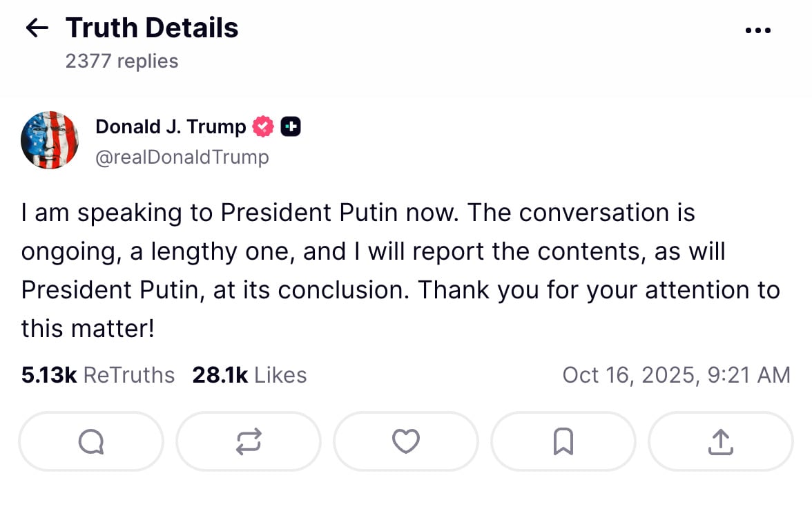
Task: Bookmark this post
Action: 563,441
